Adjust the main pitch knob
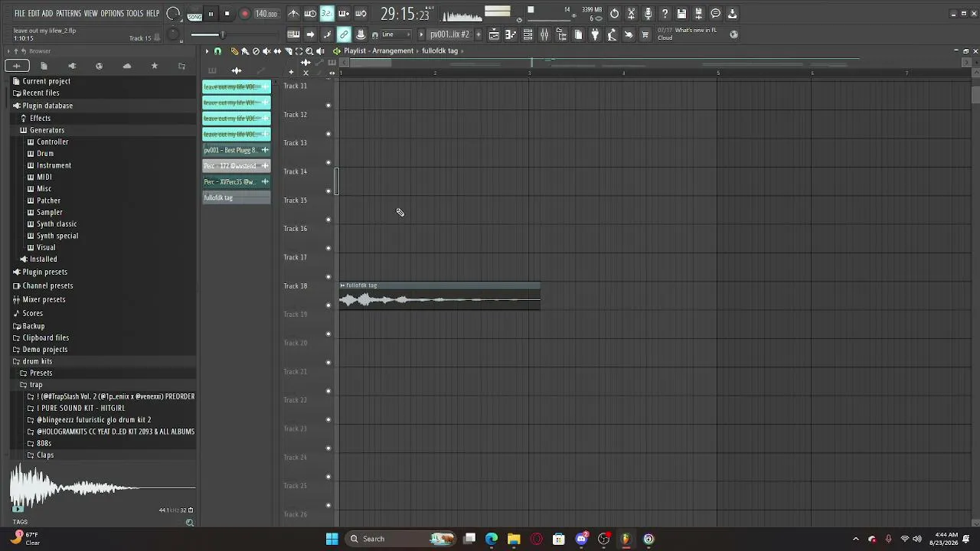The width and height of the screenshot is (980, 551). 175,34
